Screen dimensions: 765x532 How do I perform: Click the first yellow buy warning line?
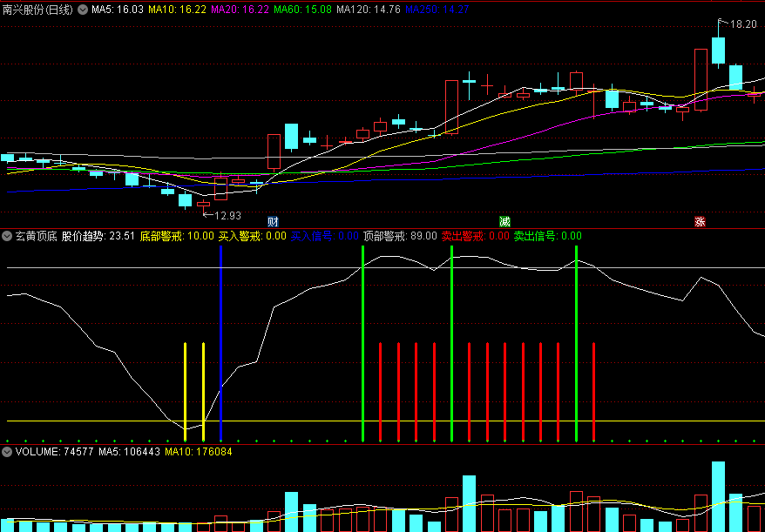tap(185, 392)
